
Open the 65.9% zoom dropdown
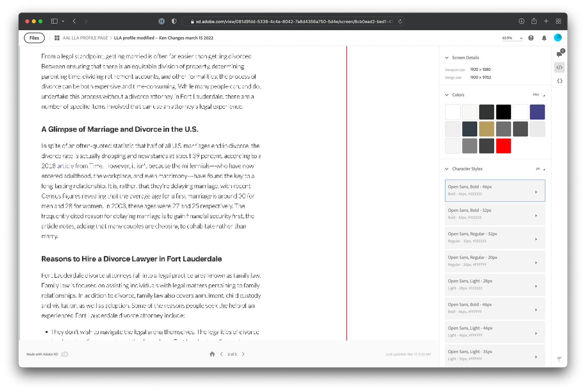tap(512, 38)
